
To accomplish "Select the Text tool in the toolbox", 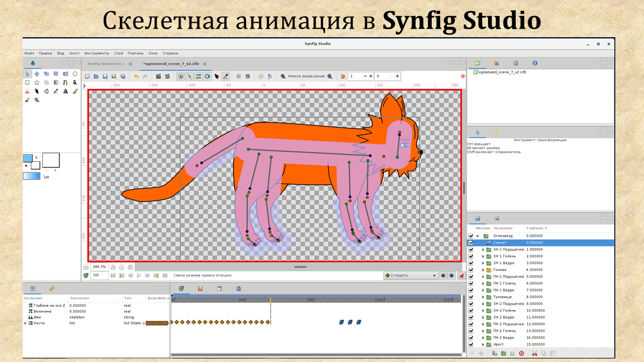I will pos(65,91).
